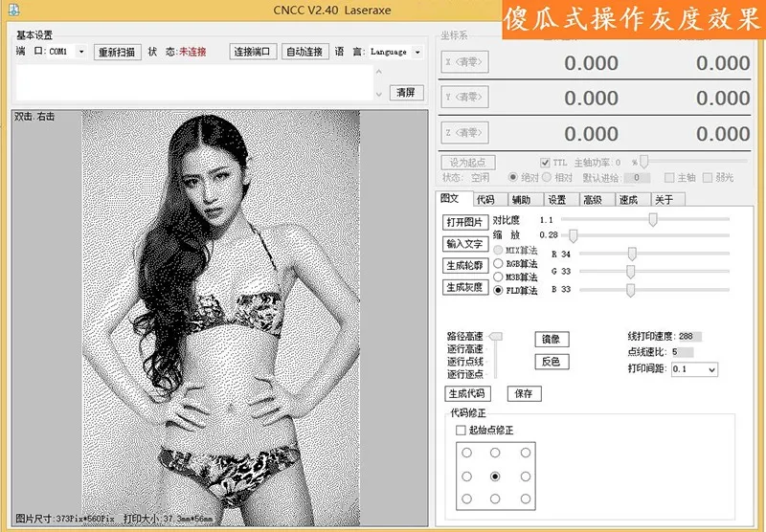Adjust the 缩放 zoom slider
The image size is (766, 532).
click(573, 235)
